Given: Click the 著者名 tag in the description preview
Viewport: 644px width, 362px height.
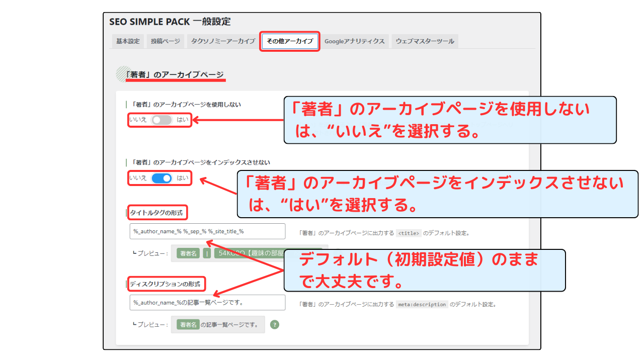Looking at the screenshot, I should click(x=189, y=325).
